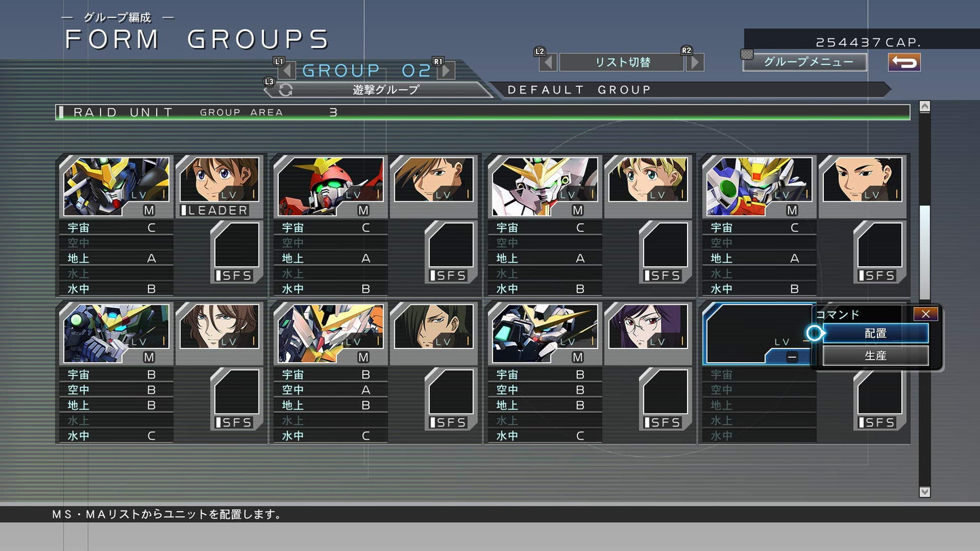The height and width of the screenshot is (551, 980).
Task: Select the orange return arrow icon at top right
Action: point(905,62)
